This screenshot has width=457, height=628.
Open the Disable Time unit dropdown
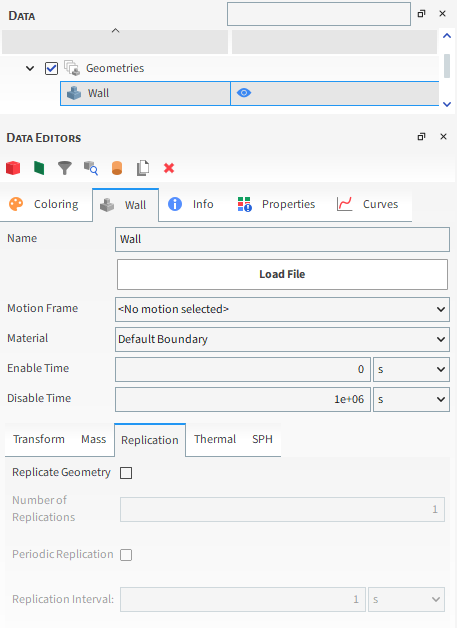(x=411, y=399)
